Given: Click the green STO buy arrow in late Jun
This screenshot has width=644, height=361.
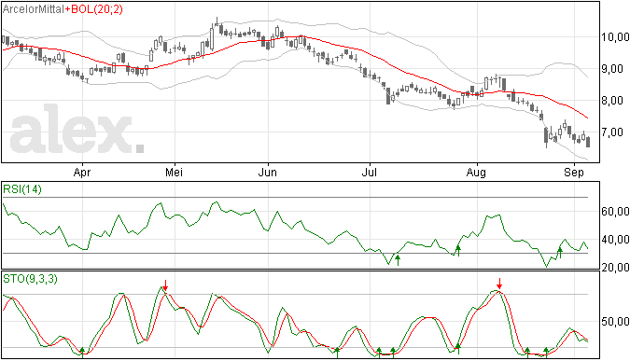Looking at the screenshot, I should coord(337,353).
